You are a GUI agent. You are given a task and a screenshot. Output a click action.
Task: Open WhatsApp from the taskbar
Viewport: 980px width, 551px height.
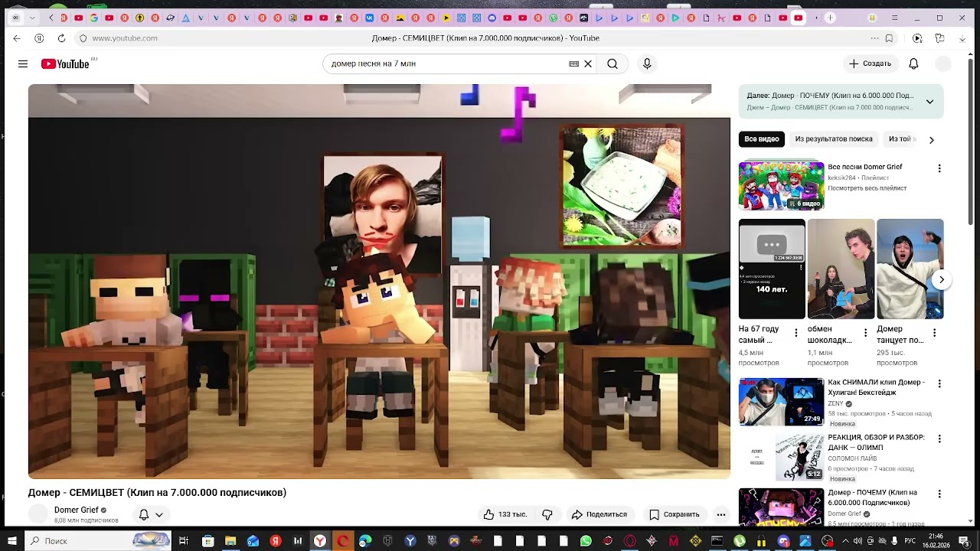click(586, 541)
